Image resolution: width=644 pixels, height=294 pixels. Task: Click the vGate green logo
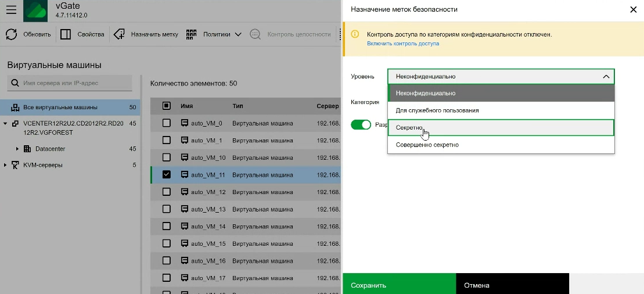coord(35,11)
